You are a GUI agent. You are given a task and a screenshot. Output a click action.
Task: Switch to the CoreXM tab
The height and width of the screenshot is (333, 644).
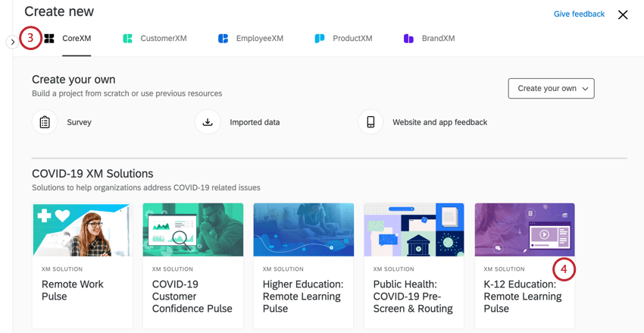pyautogui.click(x=77, y=39)
